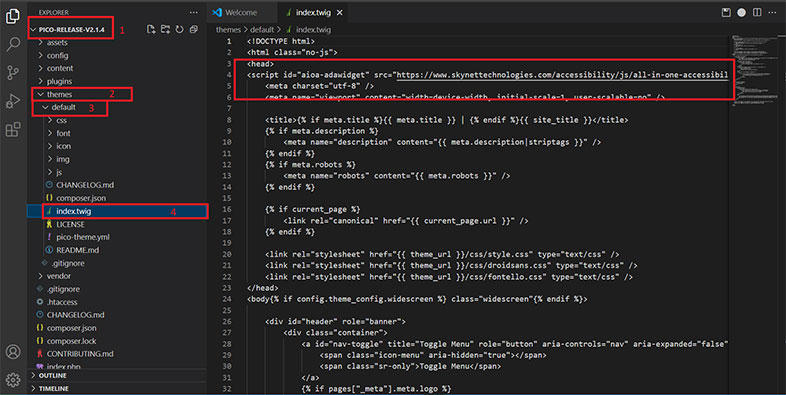Collapse all folders in Explorer
This screenshot has width=786, height=395.
point(193,30)
